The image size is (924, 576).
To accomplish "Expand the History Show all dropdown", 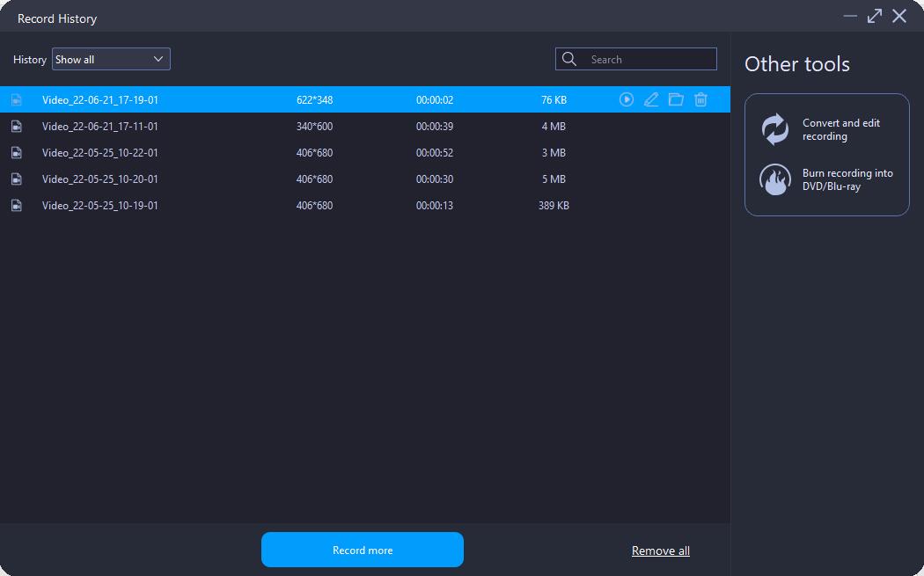I will (111, 59).
